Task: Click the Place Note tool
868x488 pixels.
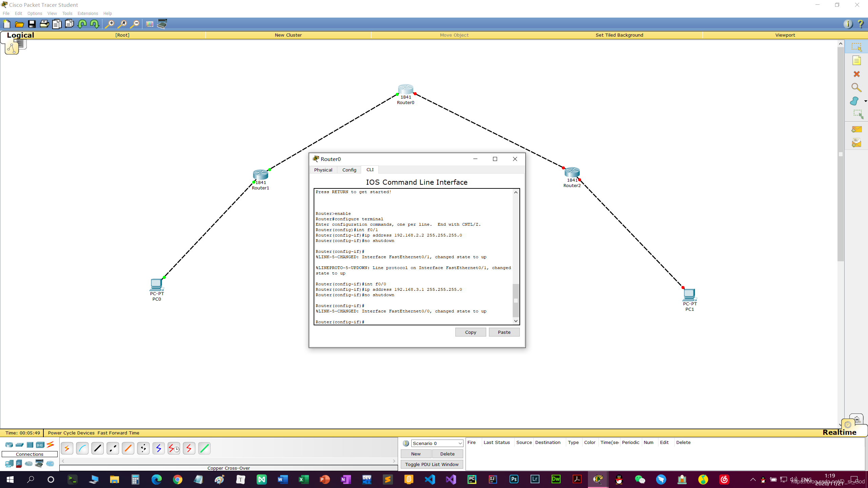Action: tap(856, 61)
